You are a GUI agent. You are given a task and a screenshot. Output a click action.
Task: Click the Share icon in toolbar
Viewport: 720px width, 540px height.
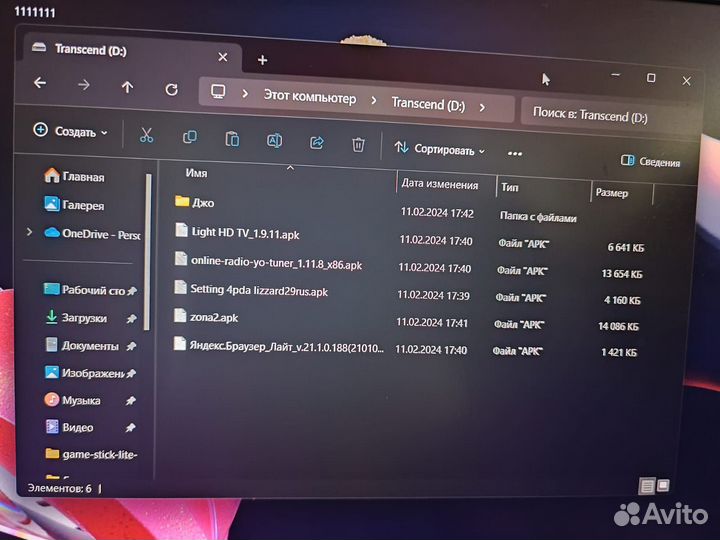[317, 143]
